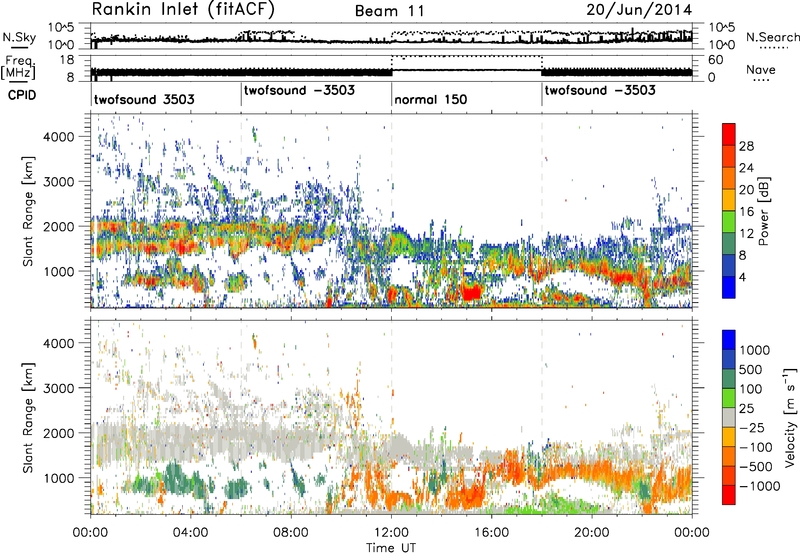
Task: Select the '2000' range tick in the power panel
Action: tap(58, 226)
